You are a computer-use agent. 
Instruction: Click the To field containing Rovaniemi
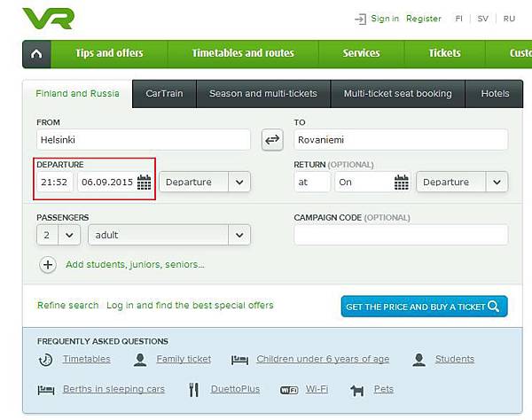click(x=401, y=140)
